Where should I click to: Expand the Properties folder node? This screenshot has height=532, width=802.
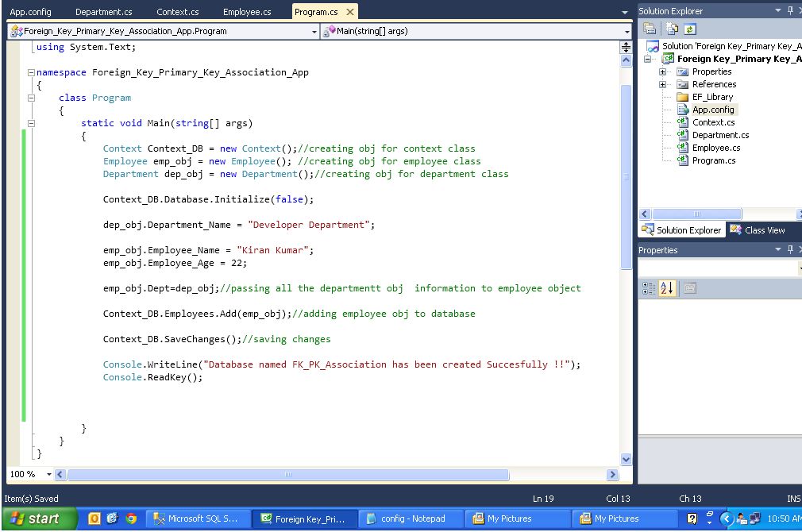click(x=662, y=72)
